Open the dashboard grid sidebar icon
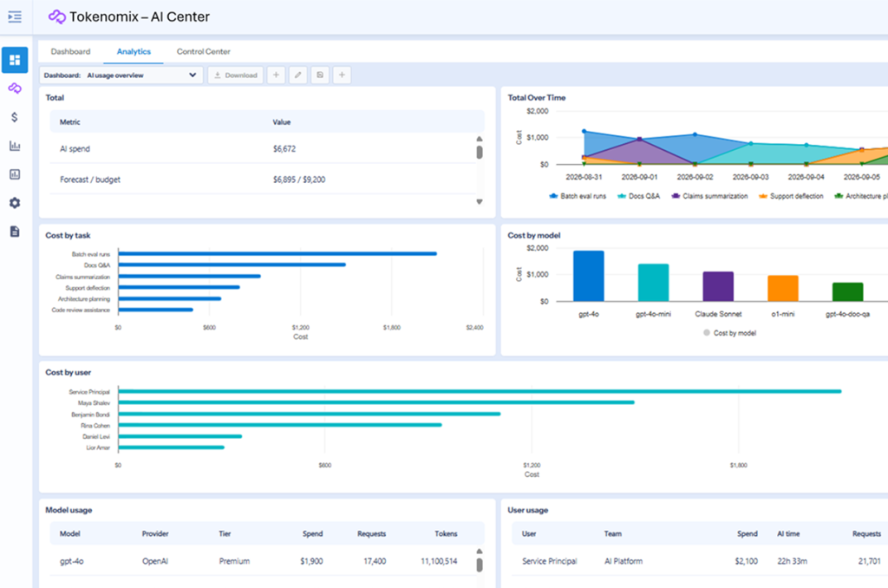 [15, 60]
